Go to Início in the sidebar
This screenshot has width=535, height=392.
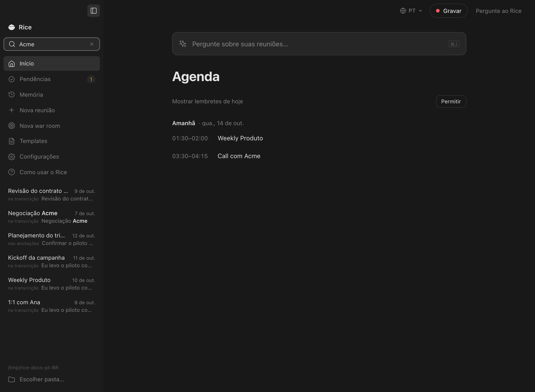point(52,63)
